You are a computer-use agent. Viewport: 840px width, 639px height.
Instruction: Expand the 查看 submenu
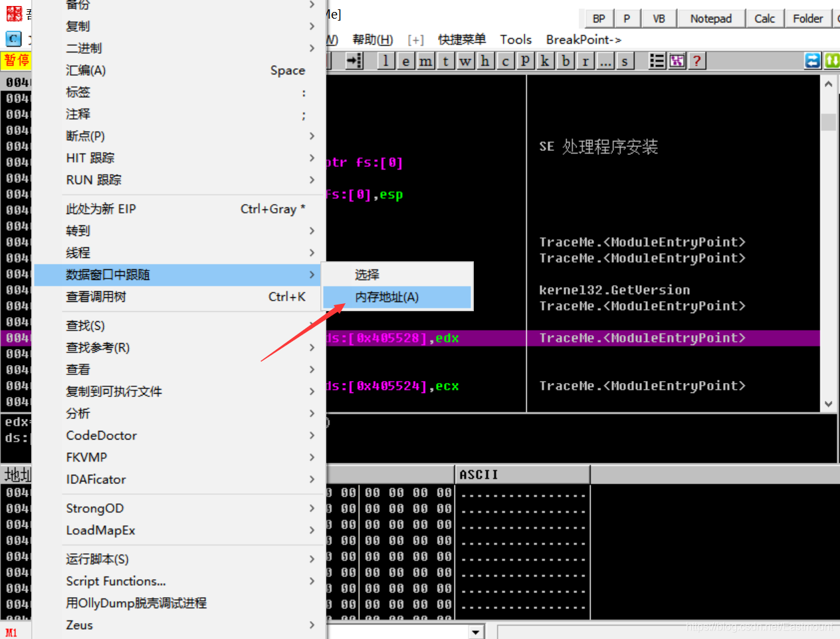[179, 370]
